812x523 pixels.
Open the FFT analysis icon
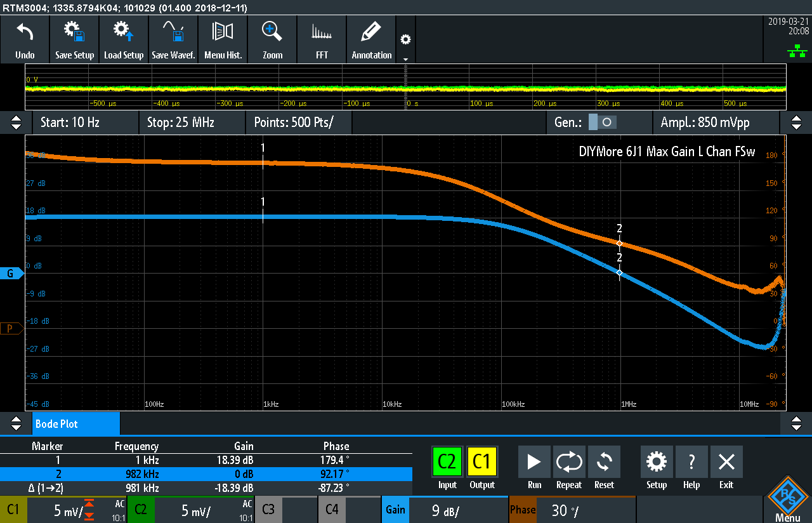point(322,39)
